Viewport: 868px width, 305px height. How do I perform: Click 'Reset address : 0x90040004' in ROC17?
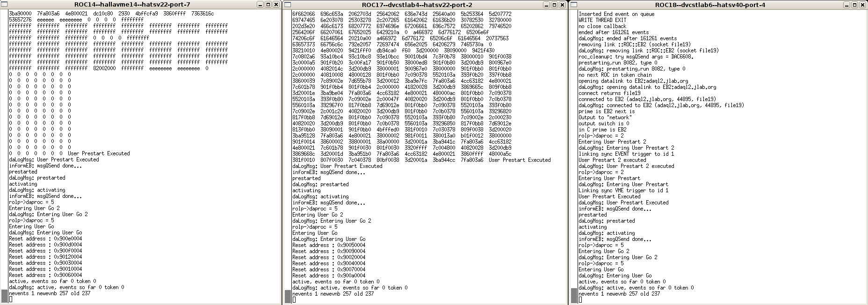329,263
